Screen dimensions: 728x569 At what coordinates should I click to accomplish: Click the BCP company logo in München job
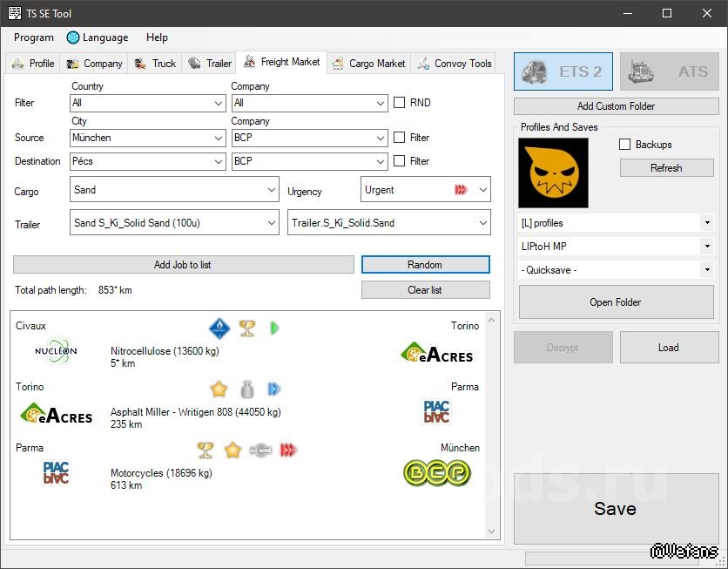[x=436, y=473]
